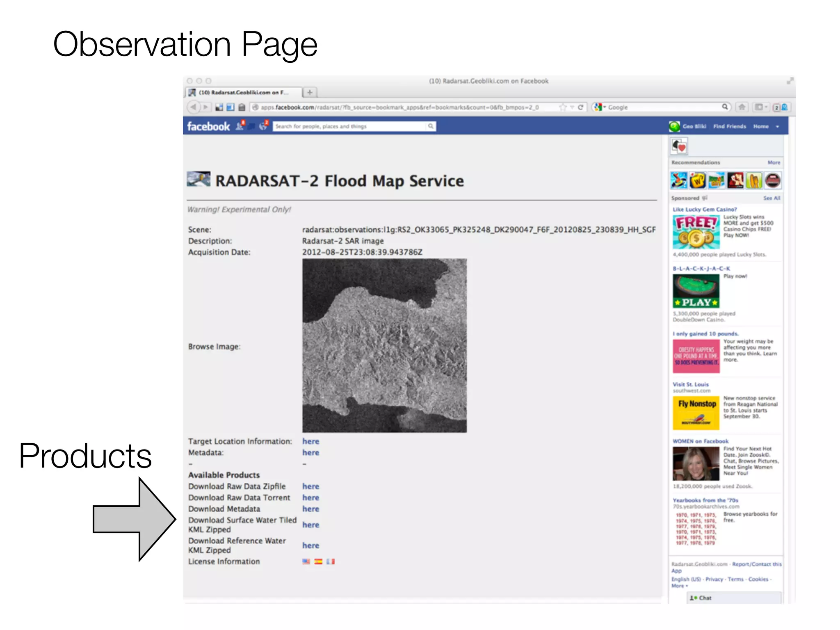Click the Facebook search magnifier button
840x630 pixels.
coord(431,126)
